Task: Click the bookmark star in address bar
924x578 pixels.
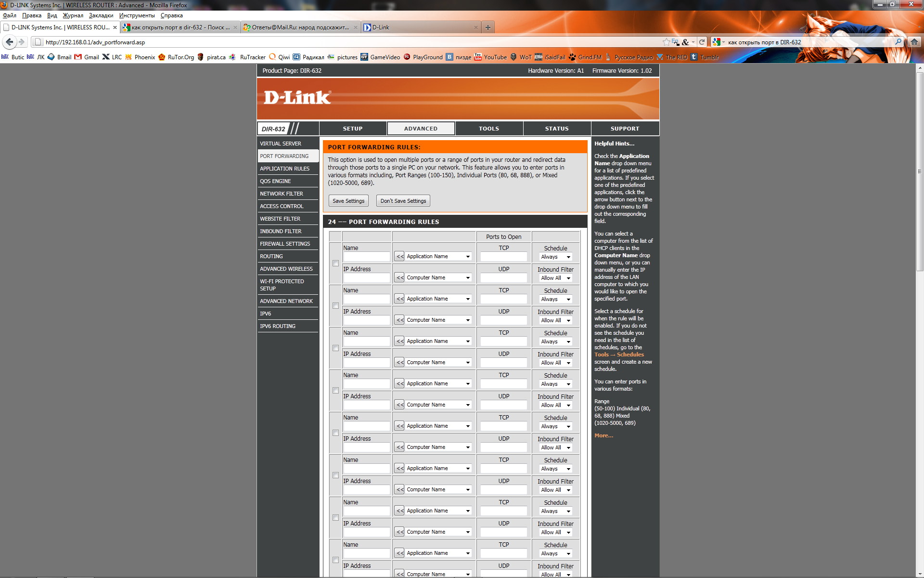Action: [x=666, y=42]
